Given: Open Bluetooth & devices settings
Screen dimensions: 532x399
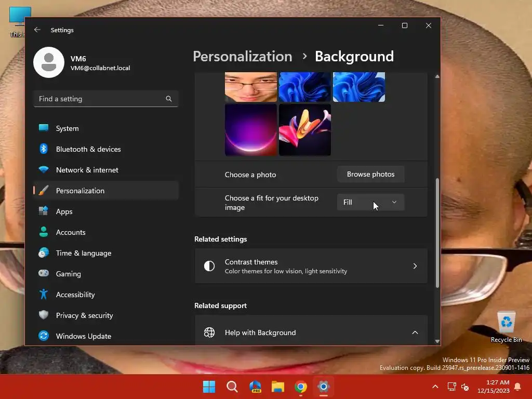Looking at the screenshot, I should tap(106, 149).
